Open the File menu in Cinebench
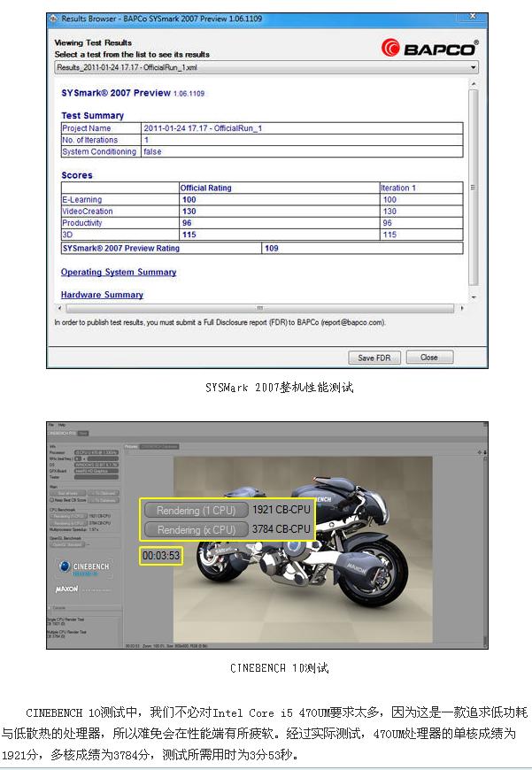532x770 pixels. coord(51,425)
